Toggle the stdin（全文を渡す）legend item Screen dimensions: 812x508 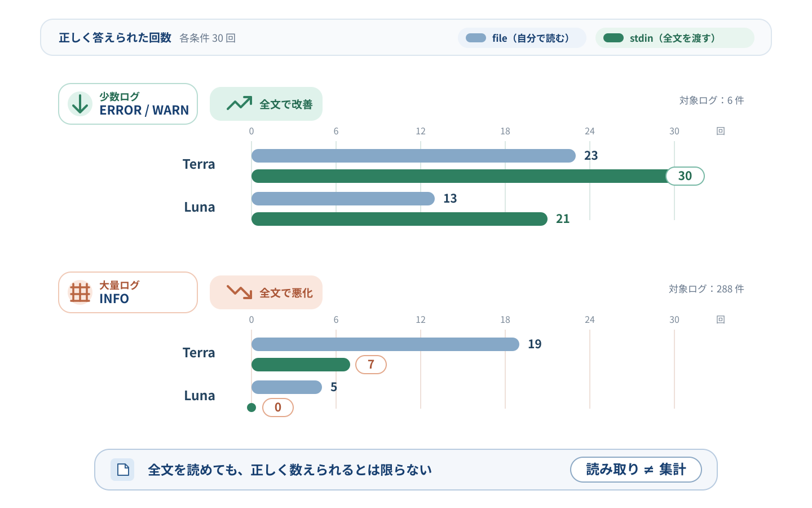(675, 38)
